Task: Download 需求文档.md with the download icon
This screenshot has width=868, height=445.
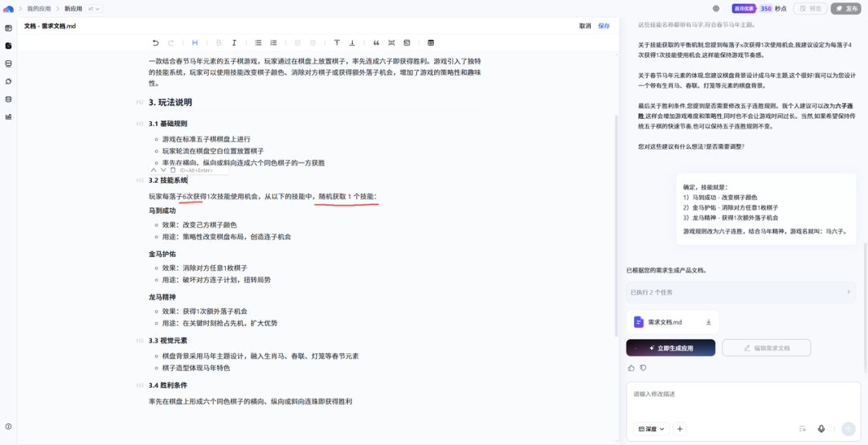Action: coord(708,321)
